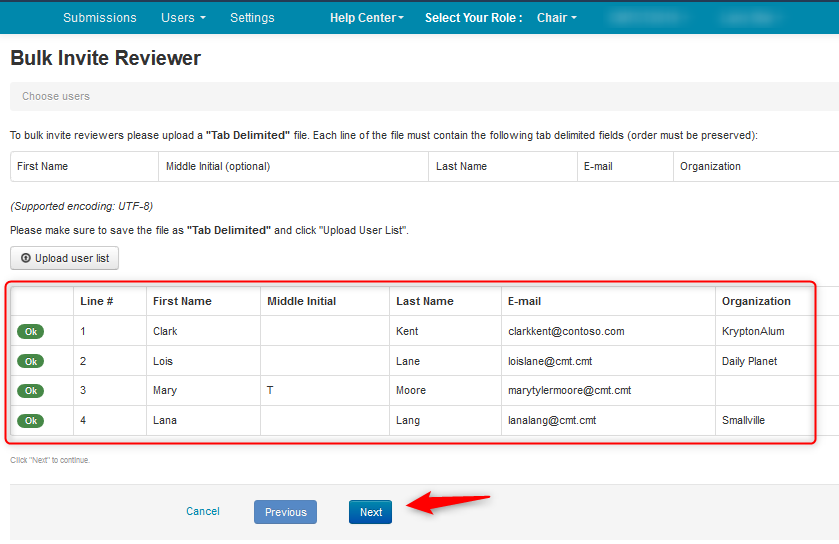Continue with the Next button

tap(370, 512)
